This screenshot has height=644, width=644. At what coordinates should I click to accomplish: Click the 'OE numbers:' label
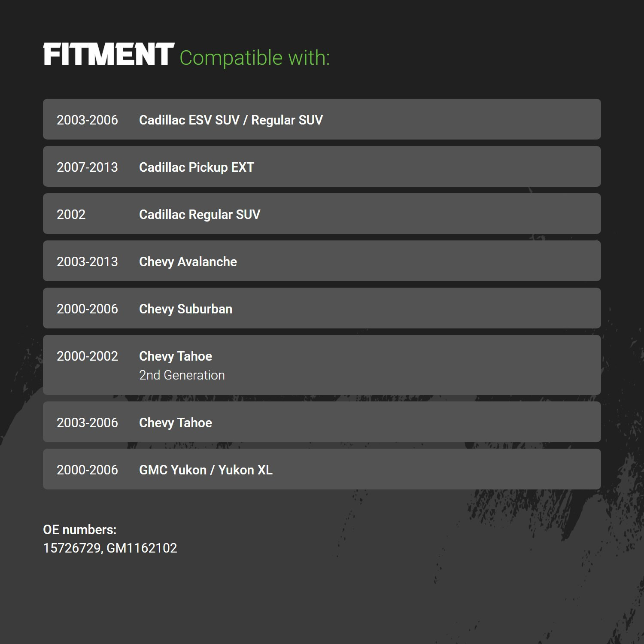(80, 529)
